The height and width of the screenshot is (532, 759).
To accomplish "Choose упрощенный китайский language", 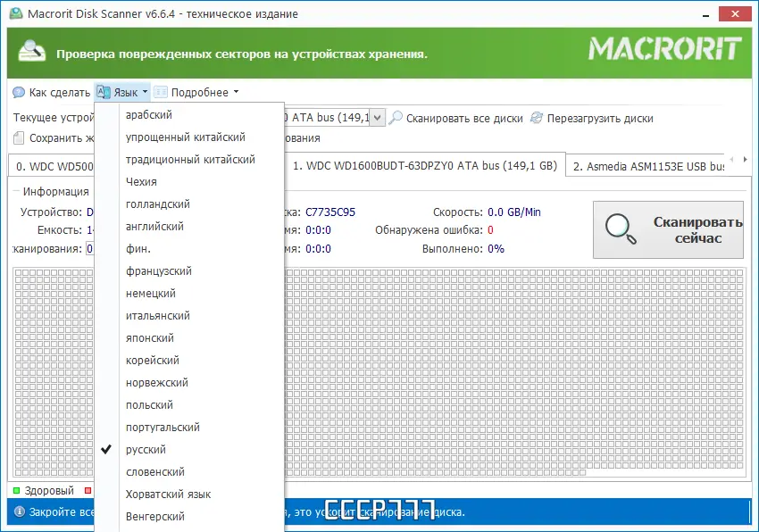I will (x=189, y=137).
